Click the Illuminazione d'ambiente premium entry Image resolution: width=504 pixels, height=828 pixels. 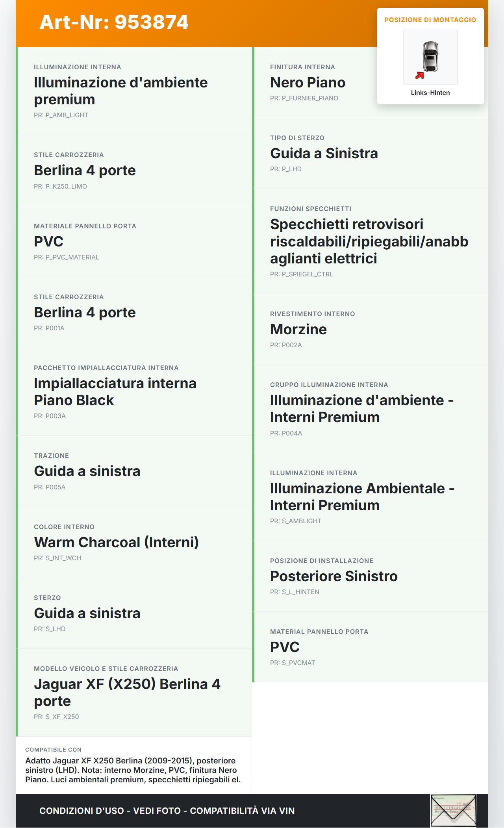coord(120,91)
